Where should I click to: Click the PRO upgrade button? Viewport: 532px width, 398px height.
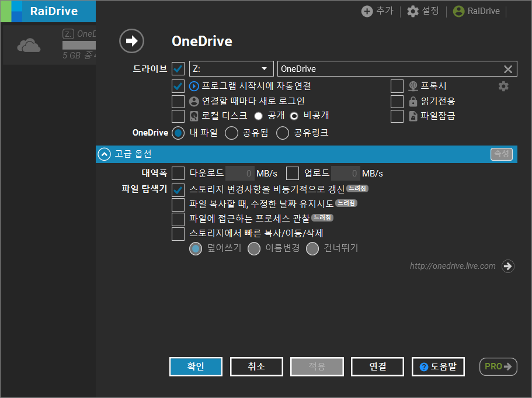[498, 367]
